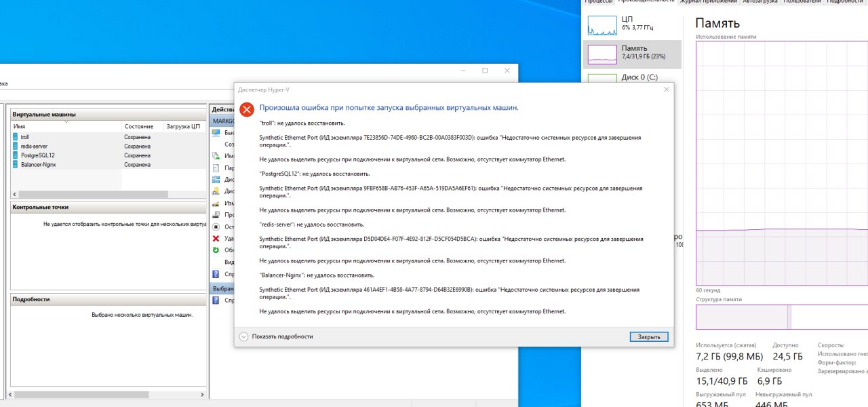
Task: Expand 'Показать подробности' chevron in error dialog
Action: (244, 336)
